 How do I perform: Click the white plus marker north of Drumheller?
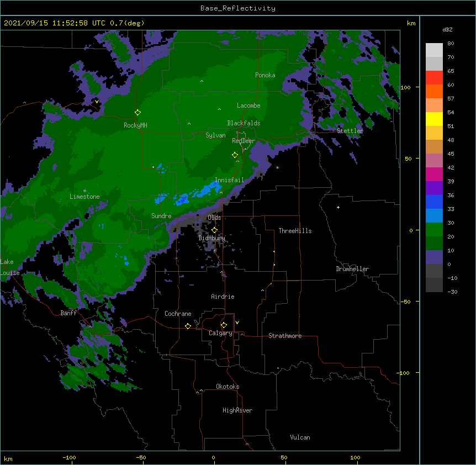[338, 207]
